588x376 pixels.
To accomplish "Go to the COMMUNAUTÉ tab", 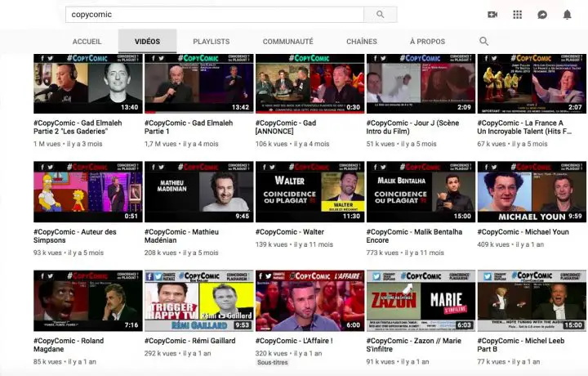I will click(288, 41).
